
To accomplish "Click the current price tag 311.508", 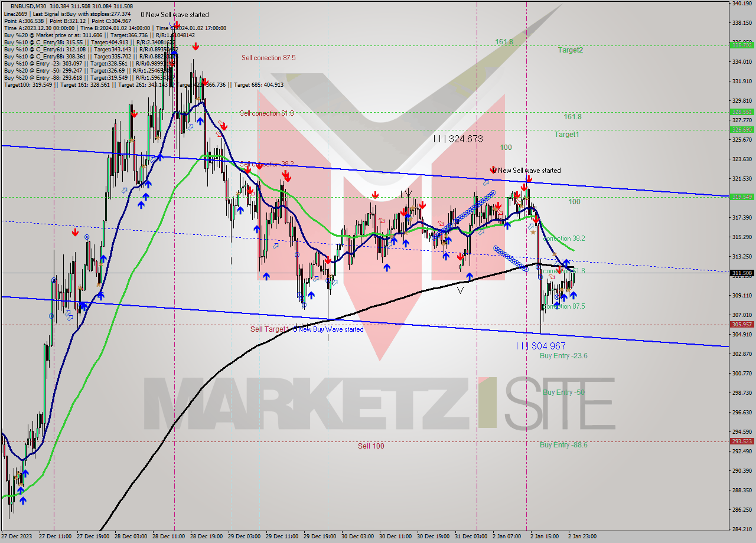I will click(x=742, y=273).
